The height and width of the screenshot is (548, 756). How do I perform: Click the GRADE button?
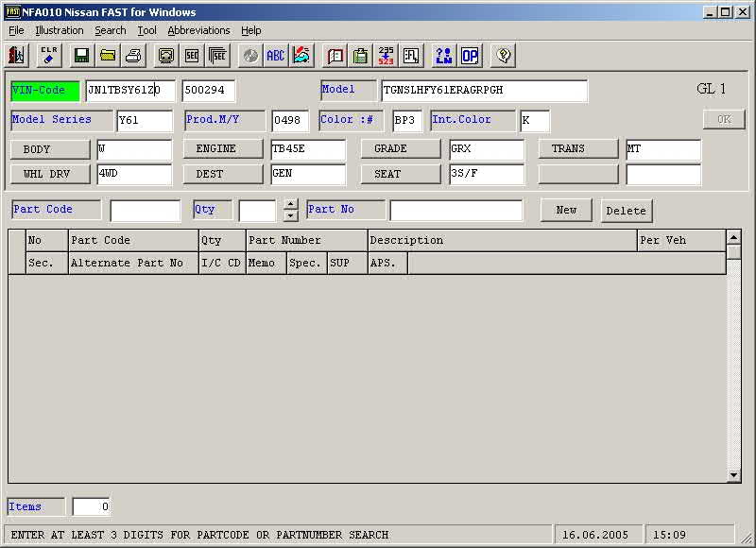[x=401, y=148]
